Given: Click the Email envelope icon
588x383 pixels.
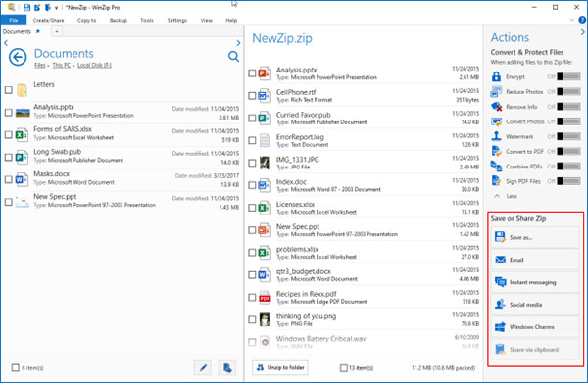Looking at the screenshot, I should [500, 260].
